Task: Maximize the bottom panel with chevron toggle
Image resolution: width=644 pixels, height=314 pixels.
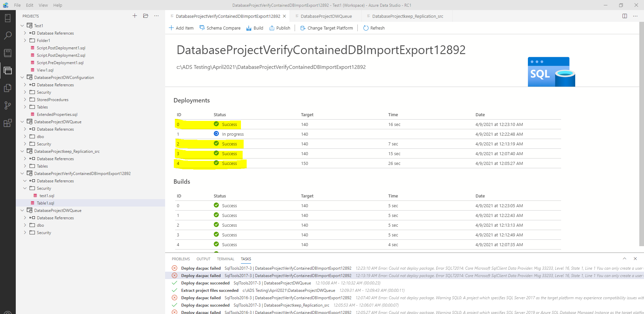Action: [x=625, y=259]
